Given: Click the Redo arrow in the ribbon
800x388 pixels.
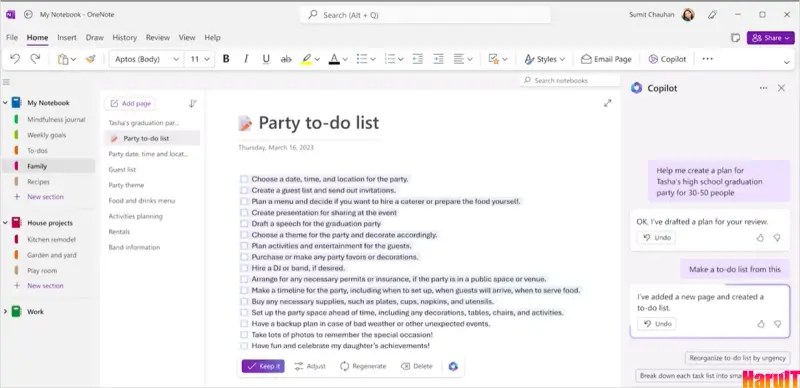Looking at the screenshot, I should pos(35,59).
